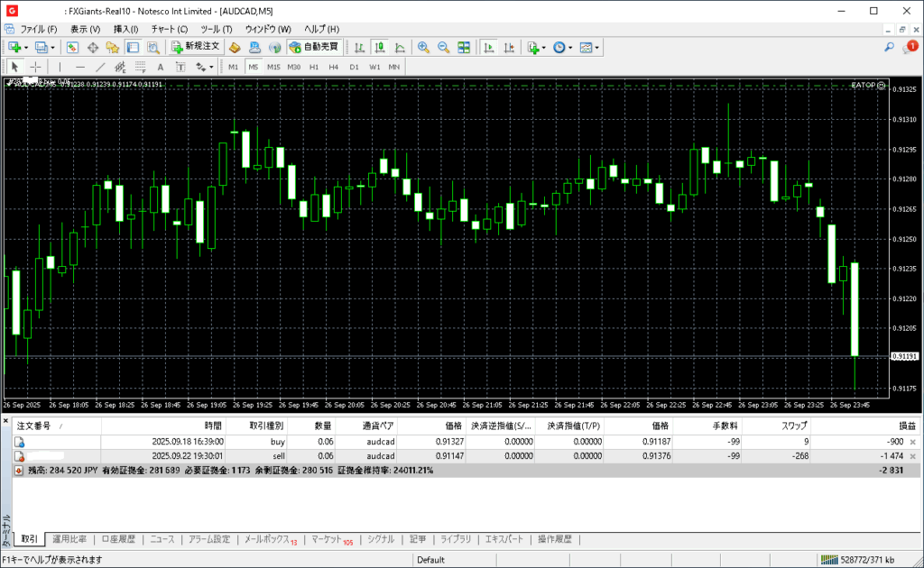Select the crosshair cursor tool
Screen dimensions: 924x568
point(36,67)
